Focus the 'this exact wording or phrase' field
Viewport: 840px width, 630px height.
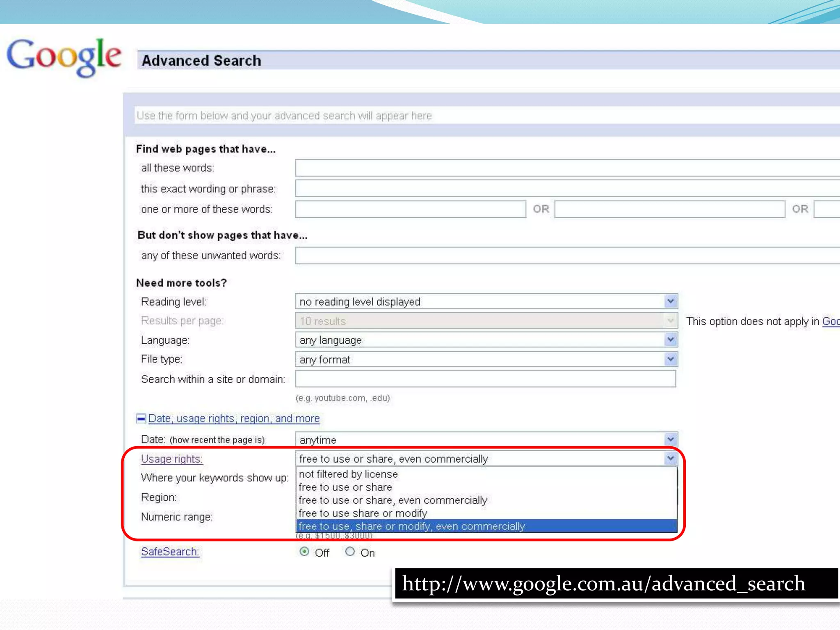pos(568,188)
